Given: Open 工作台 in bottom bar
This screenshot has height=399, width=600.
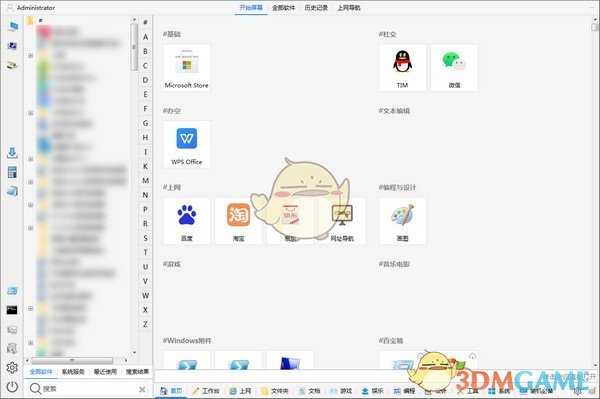Looking at the screenshot, I should pyautogui.click(x=206, y=391).
